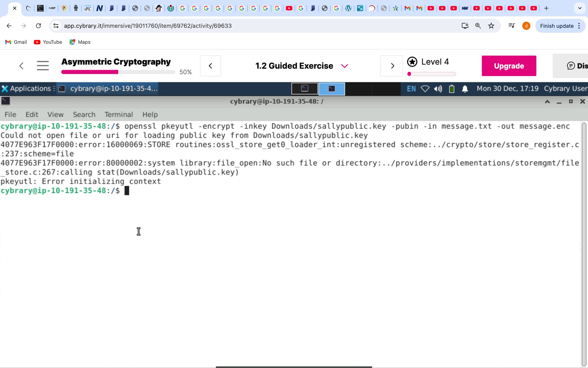The image size is (588, 368).
Task: Open the terminal Edit menu
Action: (32, 114)
